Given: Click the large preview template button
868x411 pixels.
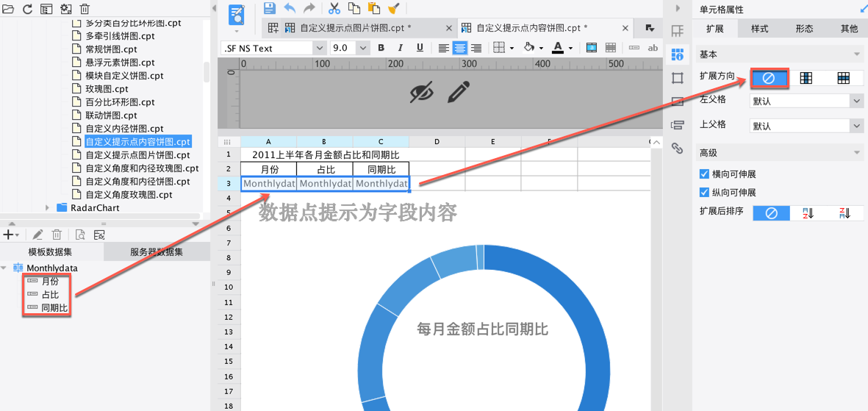Looking at the screenshot, I should pyautogui.click(x=237, y=15).
